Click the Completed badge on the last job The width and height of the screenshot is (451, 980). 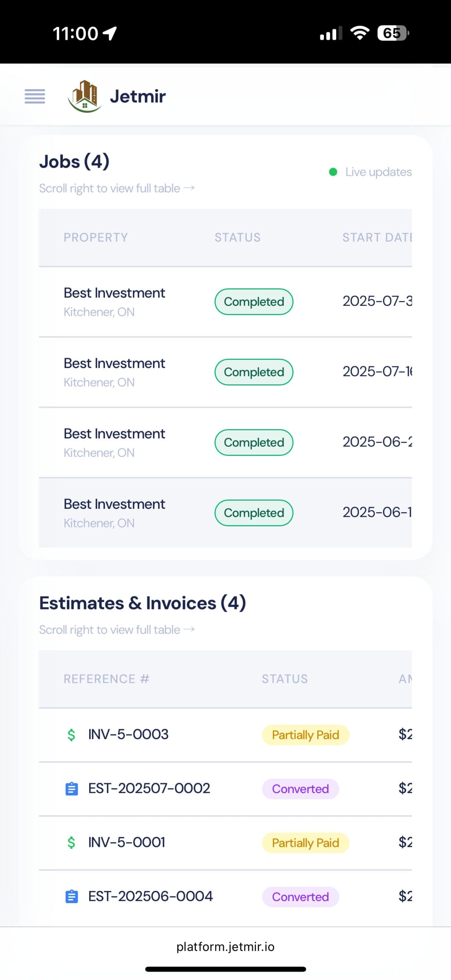254,513
